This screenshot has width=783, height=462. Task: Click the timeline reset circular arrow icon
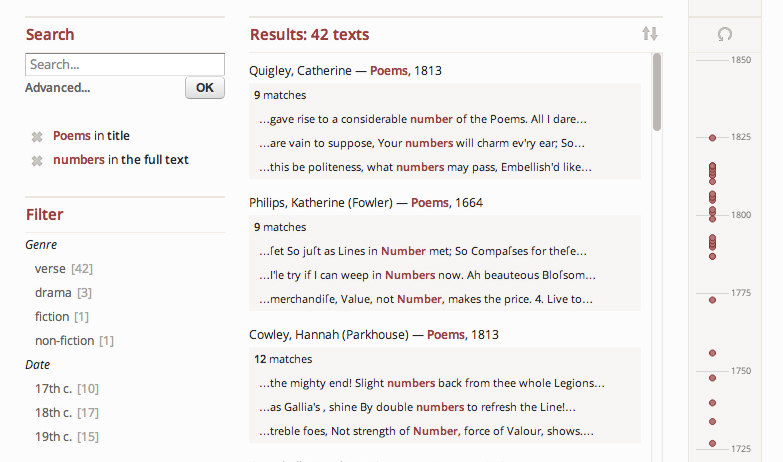point(725,34)
